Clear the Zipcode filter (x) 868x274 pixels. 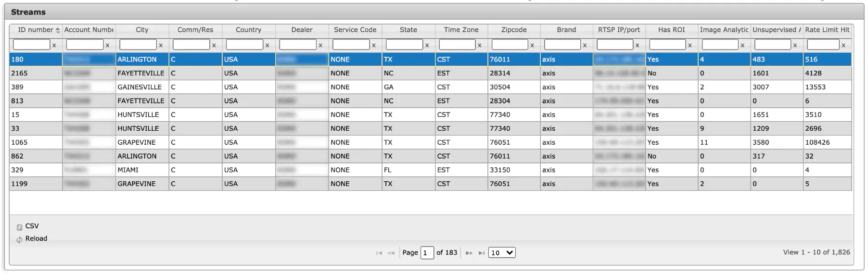532,45
